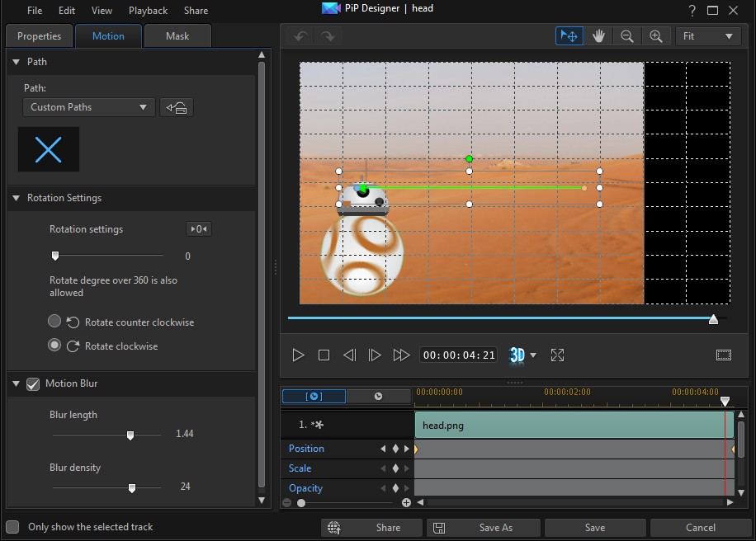
Task: Activate the hand pan tool
Action: pyautogui.click(x=598, y=36)
